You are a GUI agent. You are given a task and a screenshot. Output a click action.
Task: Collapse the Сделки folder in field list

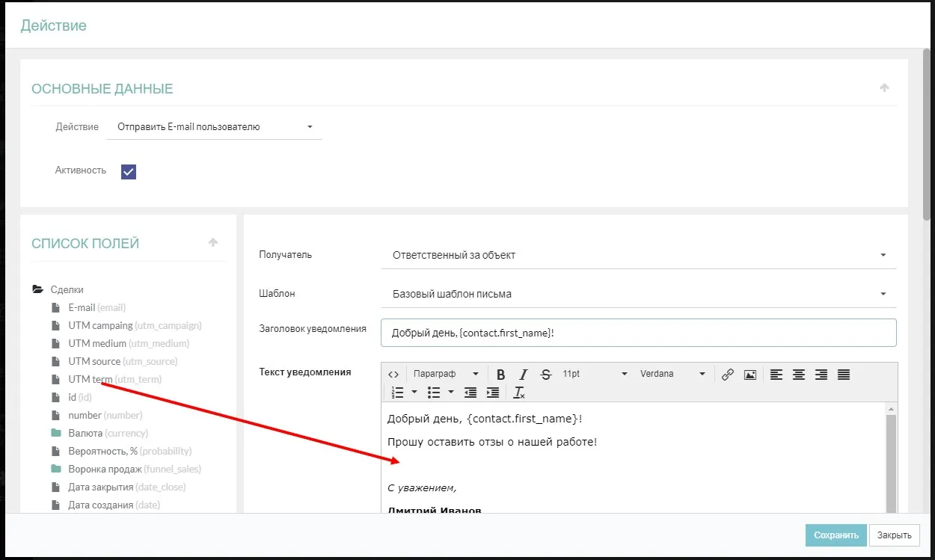[37, 290]
